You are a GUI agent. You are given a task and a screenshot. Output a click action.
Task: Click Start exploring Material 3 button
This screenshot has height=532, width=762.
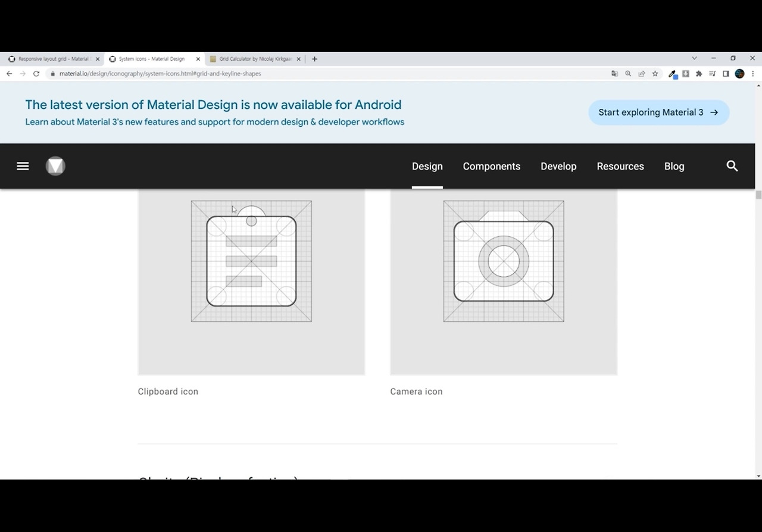[659, 112]
